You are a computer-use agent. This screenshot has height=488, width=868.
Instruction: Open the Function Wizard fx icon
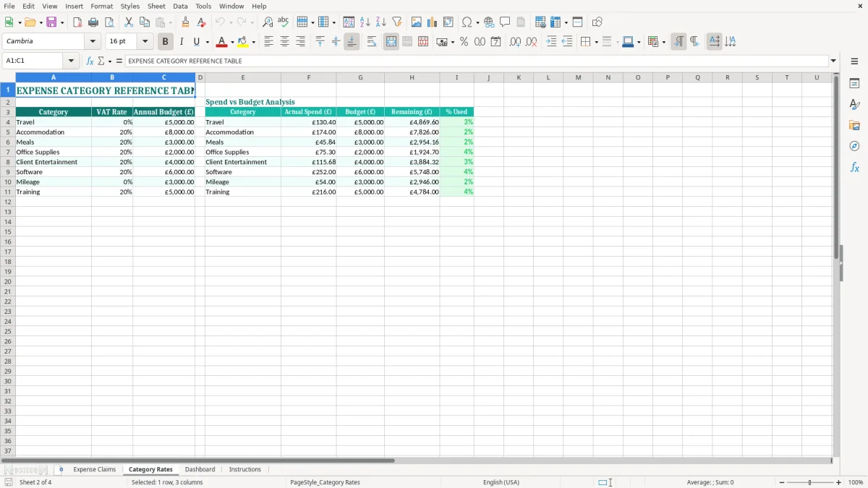pyautogui.click(x=90, y=61)
